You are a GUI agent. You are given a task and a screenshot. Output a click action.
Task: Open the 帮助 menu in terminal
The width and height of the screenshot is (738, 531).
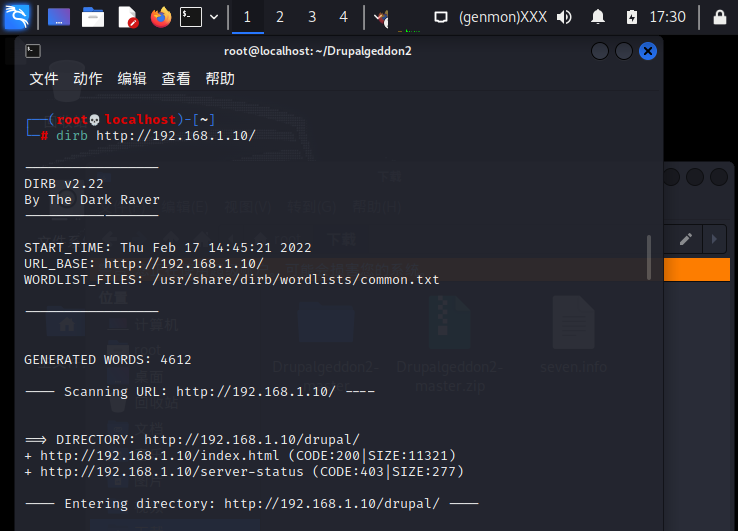pos(220,79)
